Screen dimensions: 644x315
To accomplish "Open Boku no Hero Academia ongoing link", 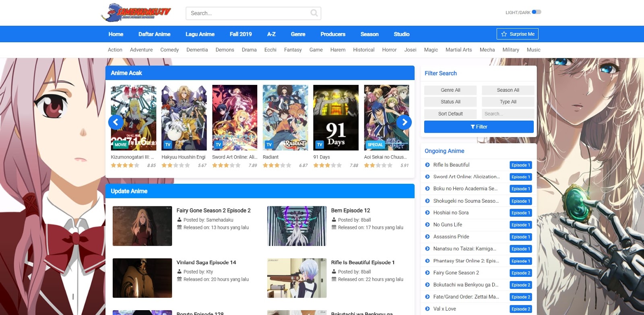I will tap(465, 189).
